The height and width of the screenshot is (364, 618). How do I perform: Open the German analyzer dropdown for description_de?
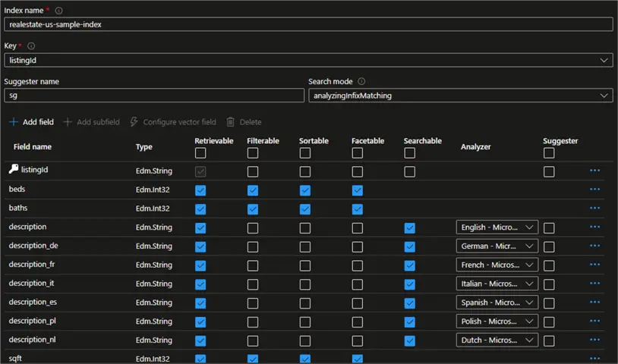497,246
